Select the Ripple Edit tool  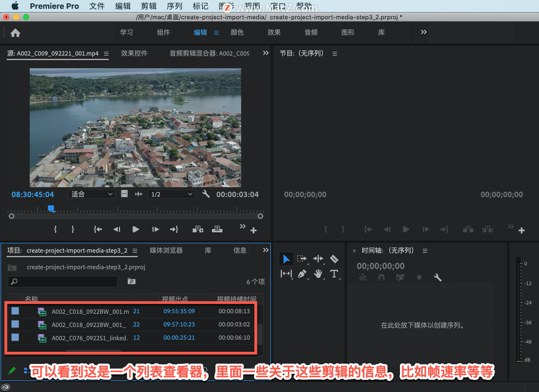318,259
